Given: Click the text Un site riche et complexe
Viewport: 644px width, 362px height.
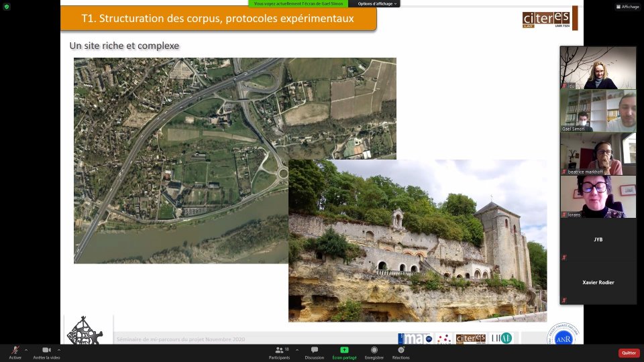Looking at the screenshot, I should tap(124, 46).
